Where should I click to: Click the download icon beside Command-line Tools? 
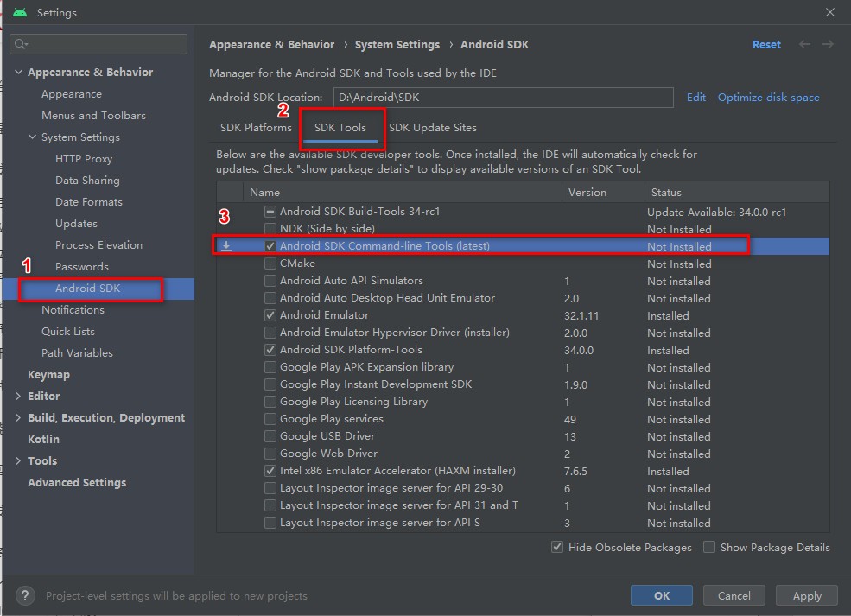[x=226, y=246]
